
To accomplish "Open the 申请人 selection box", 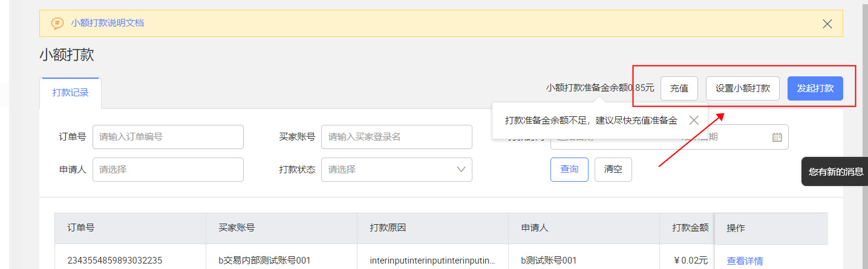I will click(x=168, y=170).
